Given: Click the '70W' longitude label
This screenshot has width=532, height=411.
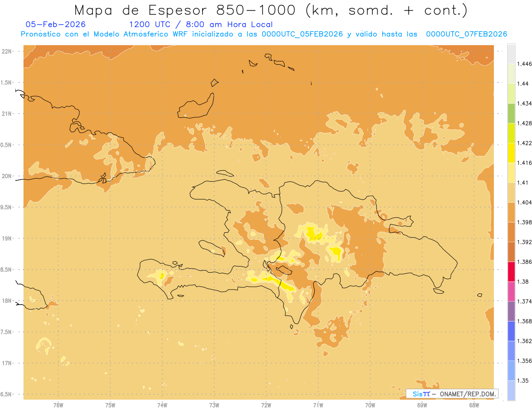Looking at the screenshot, I should click(x=370, y=405).
